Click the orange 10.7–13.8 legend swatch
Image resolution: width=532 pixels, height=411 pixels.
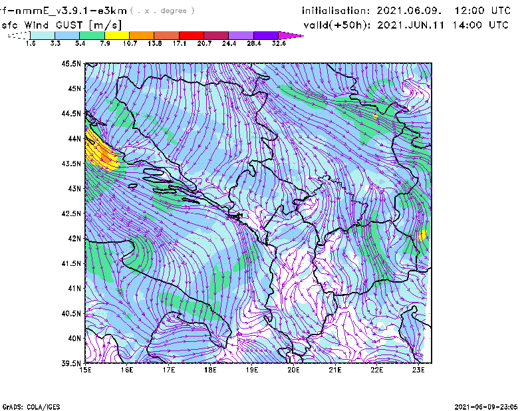[x=142, y=35]
